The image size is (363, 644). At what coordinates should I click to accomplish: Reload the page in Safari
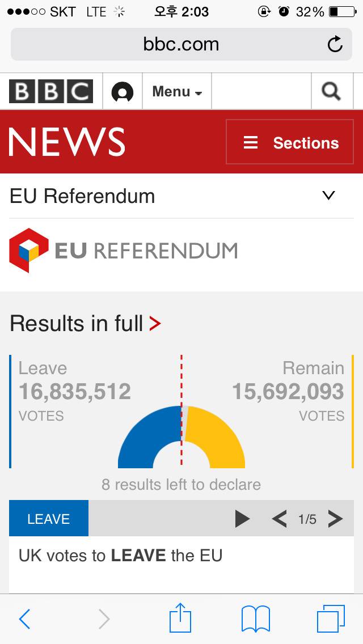point(335,44)
